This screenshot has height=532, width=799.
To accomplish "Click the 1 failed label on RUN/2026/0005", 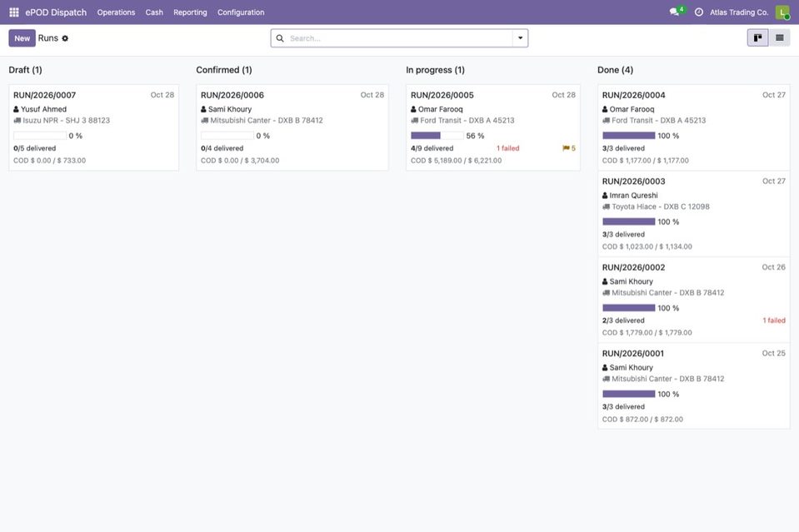I will point(508,148).
